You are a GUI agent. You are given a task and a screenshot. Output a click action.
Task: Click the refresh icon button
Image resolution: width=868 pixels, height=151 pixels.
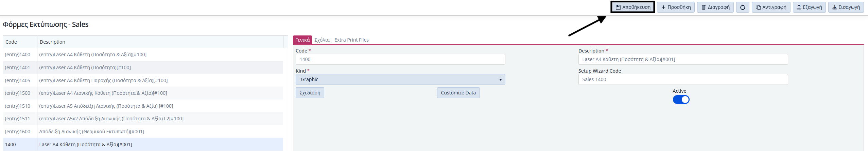pos(743,7)
